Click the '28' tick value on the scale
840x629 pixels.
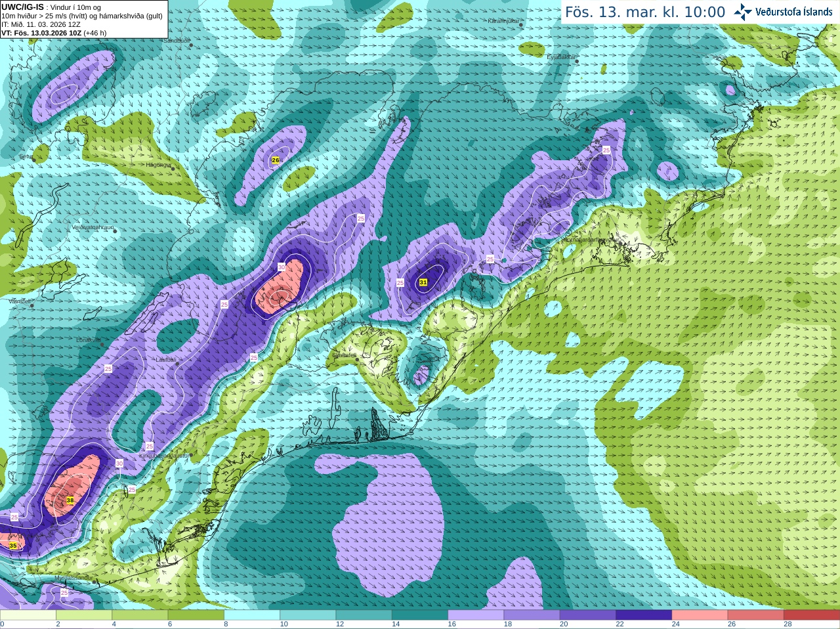point(787,624)
